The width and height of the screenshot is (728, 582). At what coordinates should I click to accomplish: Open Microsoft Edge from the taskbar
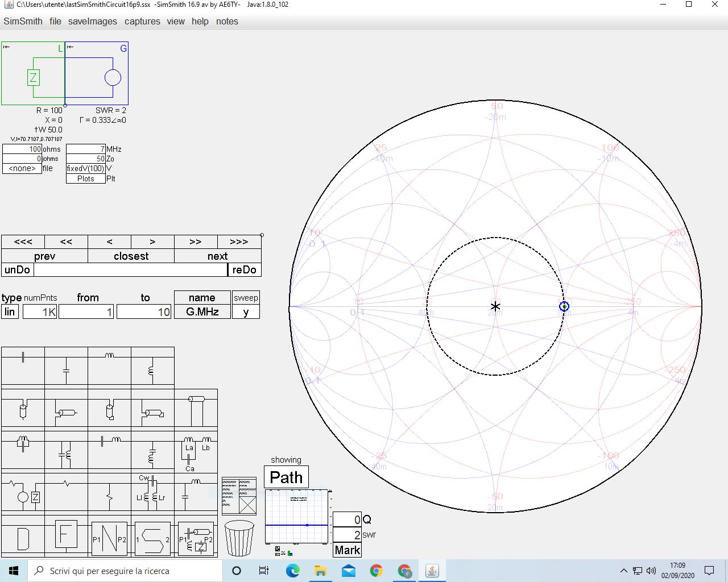click(292, 571)
